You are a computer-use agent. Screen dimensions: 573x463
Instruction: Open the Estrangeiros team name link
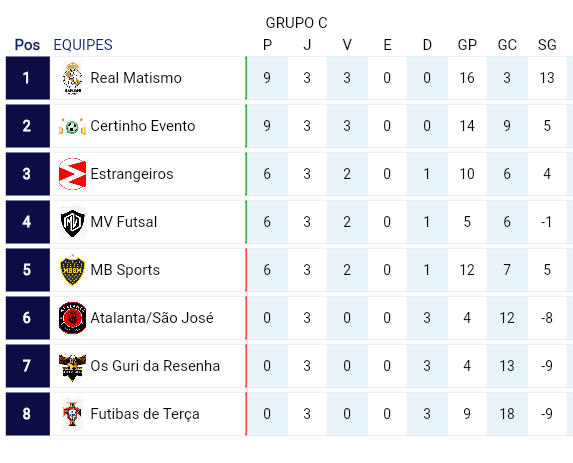click(x=132, y=174)
